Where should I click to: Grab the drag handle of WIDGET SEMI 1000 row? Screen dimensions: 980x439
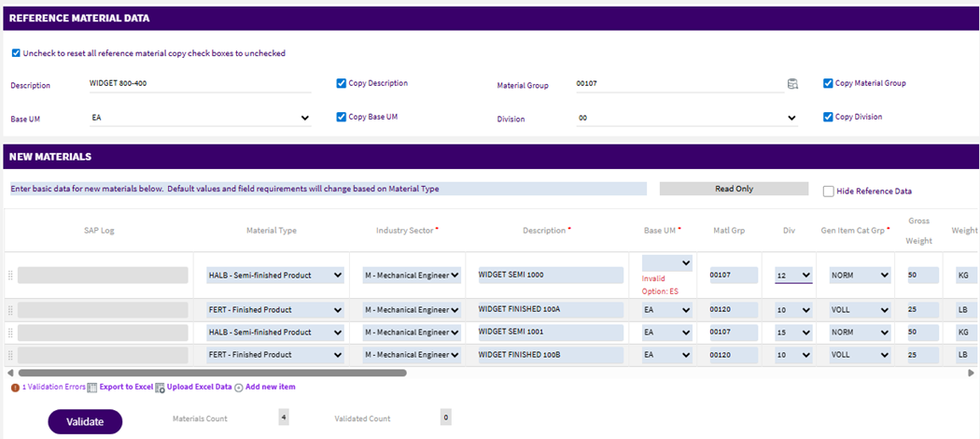(10, 276)
